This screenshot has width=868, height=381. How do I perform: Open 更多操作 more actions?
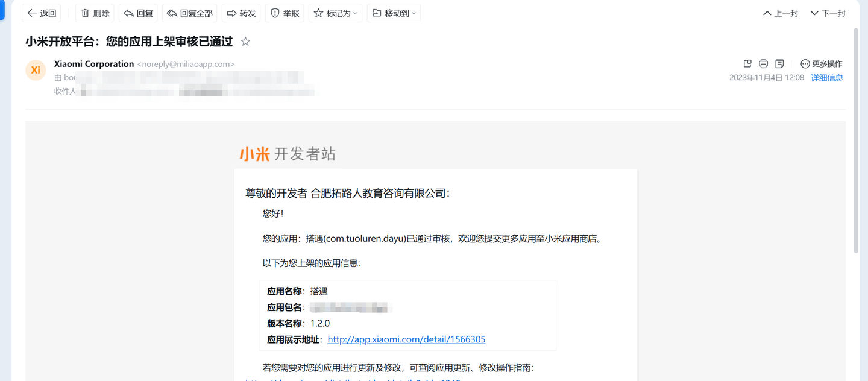point(822,64)
